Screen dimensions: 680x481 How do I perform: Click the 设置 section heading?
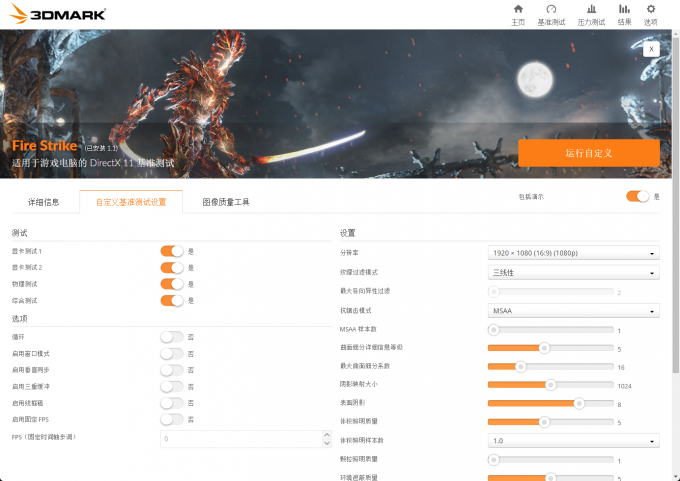[x=348, y=233]
